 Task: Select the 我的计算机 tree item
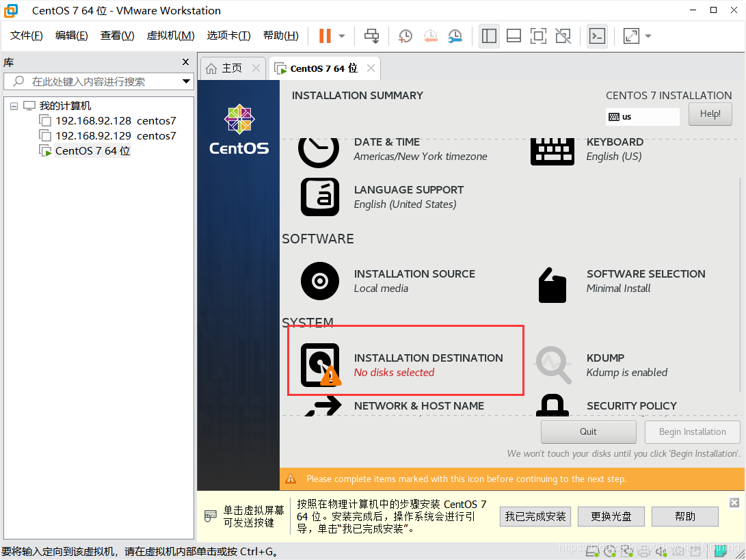(65, 105)
